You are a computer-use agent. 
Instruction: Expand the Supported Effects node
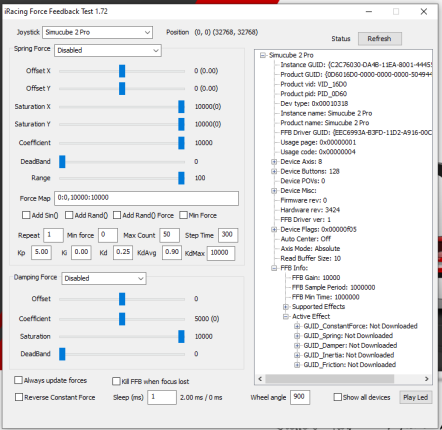coord(286,307)
